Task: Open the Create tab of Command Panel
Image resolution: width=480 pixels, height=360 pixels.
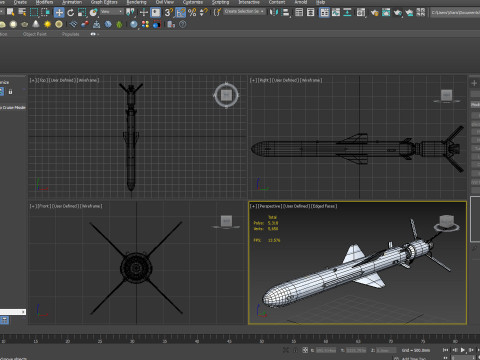Action: [475, 83]
